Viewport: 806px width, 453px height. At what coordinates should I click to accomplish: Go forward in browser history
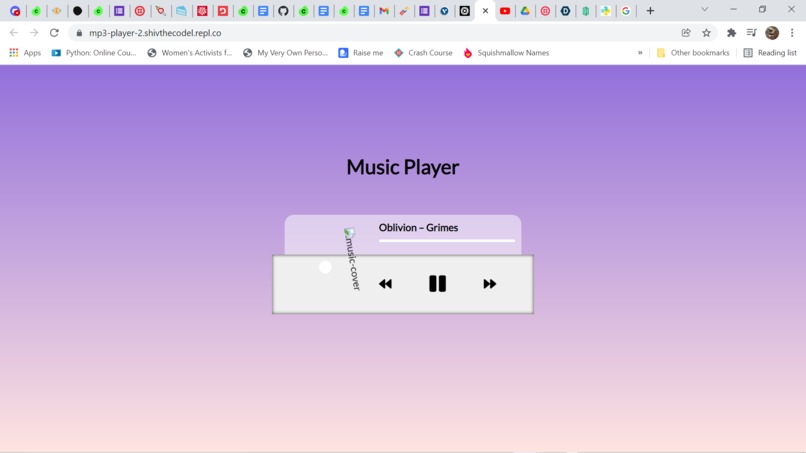[34, 32]
